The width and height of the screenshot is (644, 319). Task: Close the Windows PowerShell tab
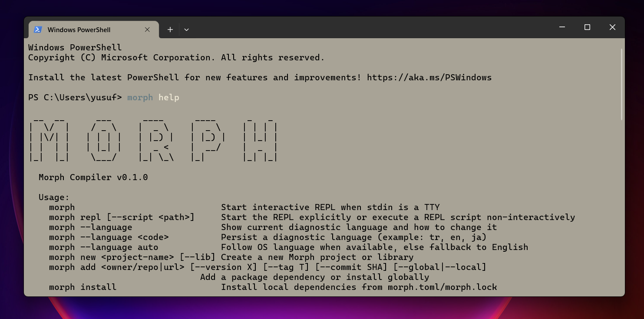(x=147, y=30)
